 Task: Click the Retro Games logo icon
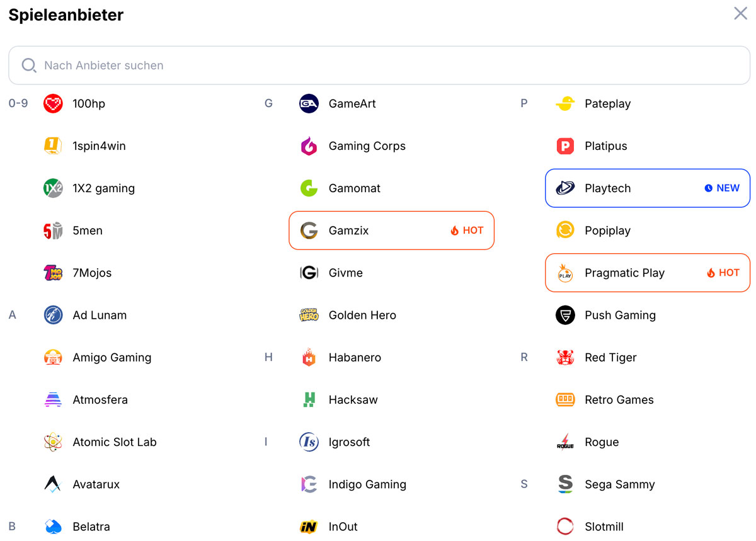565,399
